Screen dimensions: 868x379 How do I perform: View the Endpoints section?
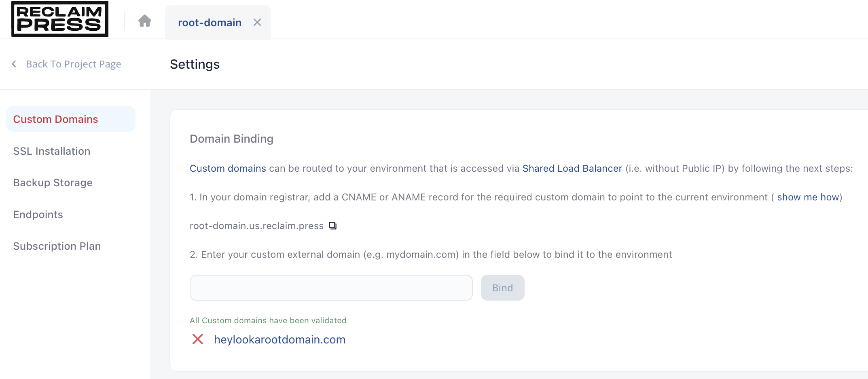(x=38, y=215)
